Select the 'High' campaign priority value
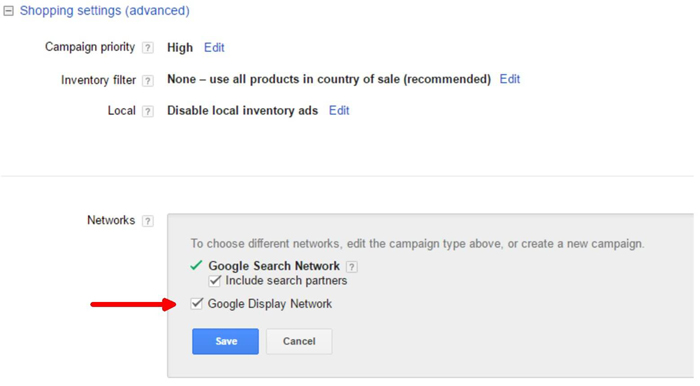The image size is (700, 386). point(180,48)
